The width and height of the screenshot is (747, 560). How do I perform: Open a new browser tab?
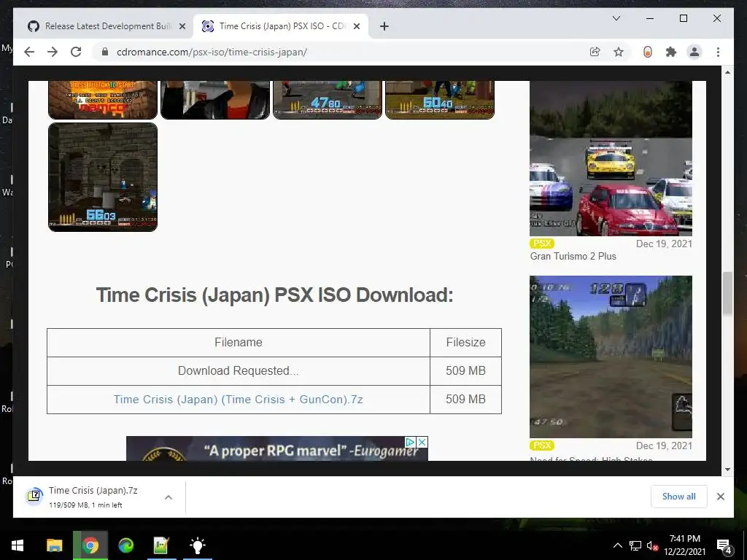tap(384, 27)
